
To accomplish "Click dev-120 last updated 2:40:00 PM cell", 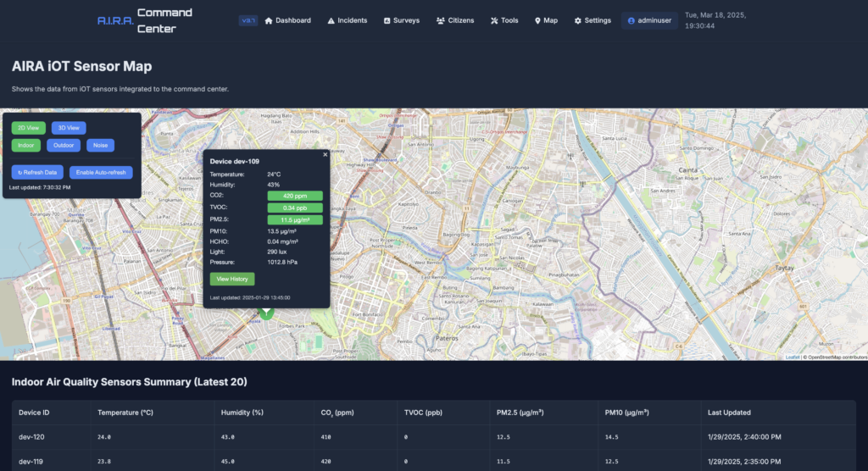I will point(744,437).
